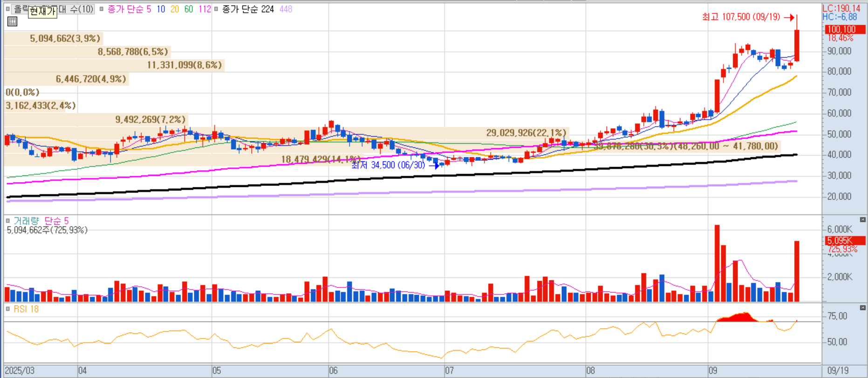The image size is (868, 378).
Task: Open the data grid table icon
Action: [13, 21]
